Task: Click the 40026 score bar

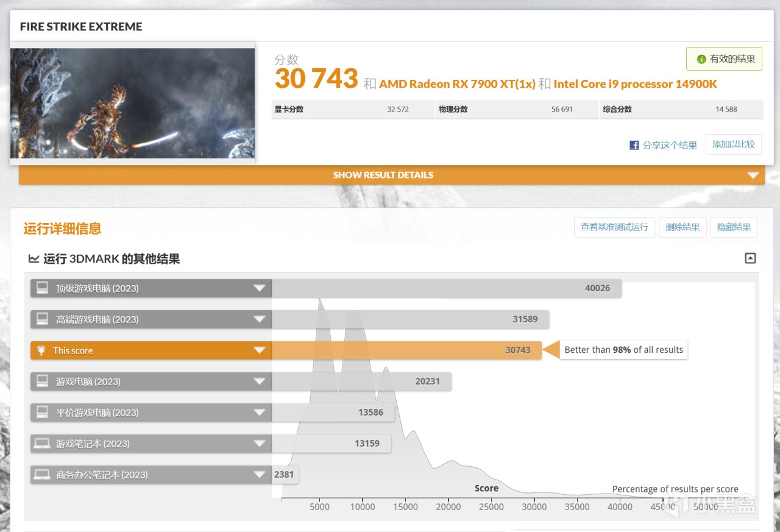Action: tap(447, 288)
